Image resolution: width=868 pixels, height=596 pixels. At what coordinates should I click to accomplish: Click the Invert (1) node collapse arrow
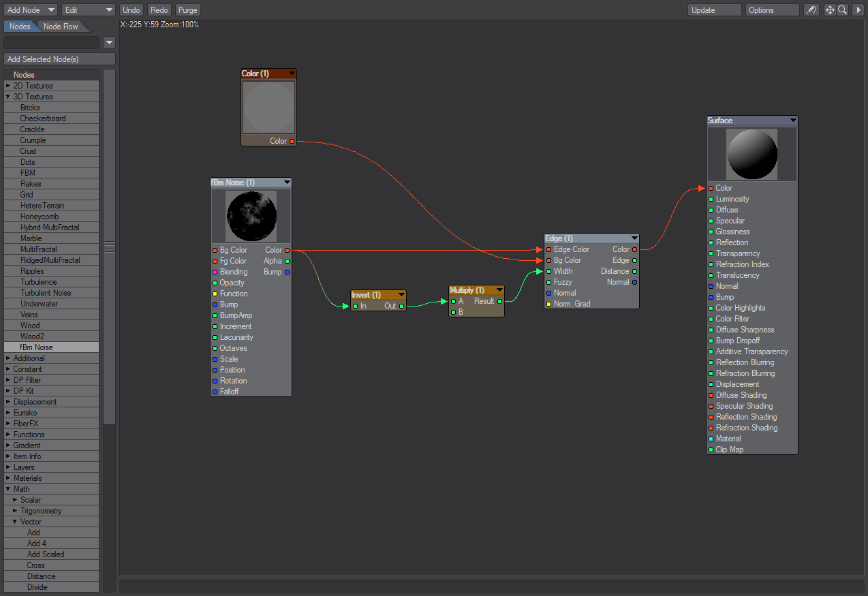[401, 295]
